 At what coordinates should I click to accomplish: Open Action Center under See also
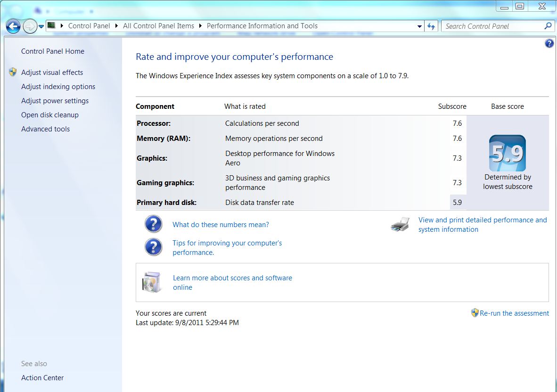click(x=42, y=378)
